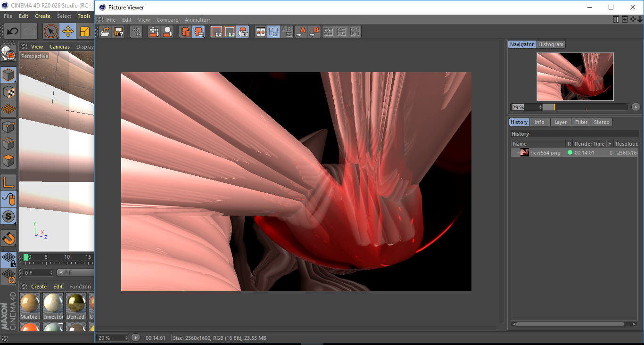Open View menu in Picture Viewer

point(144,20)
